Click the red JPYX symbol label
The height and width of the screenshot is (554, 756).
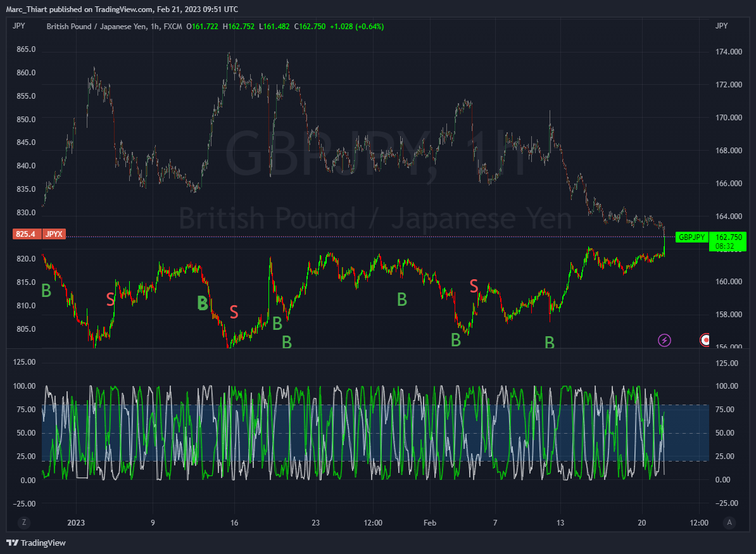[54, 234]
